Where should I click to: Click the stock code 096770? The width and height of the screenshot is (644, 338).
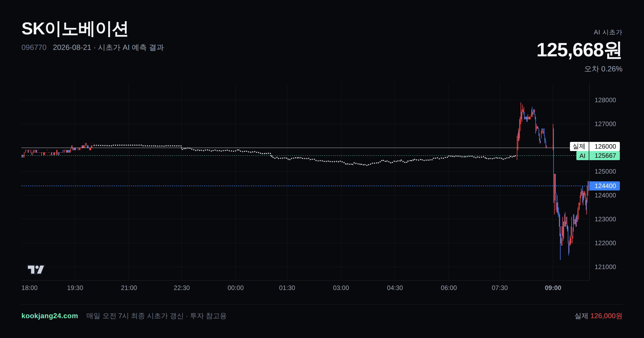[34, 47]
